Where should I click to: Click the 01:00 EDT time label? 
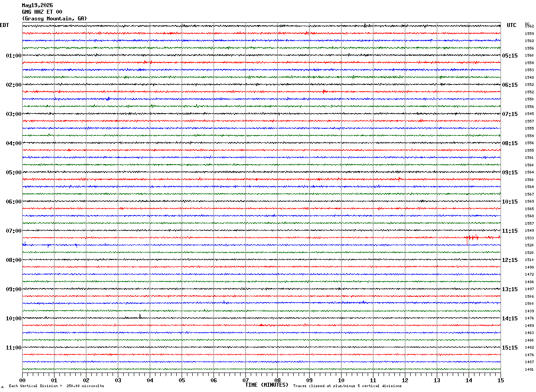coord(13,56)
